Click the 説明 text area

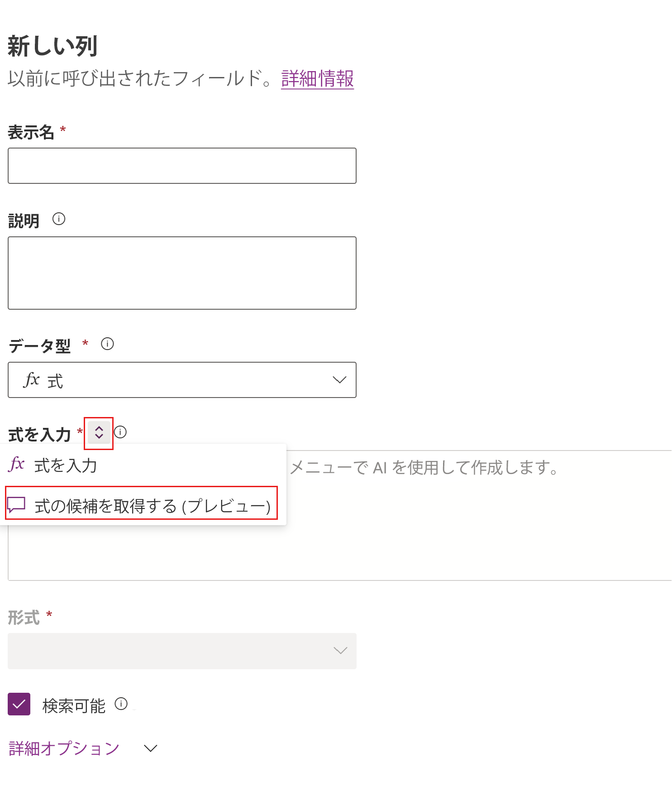[x=182, y=273]
